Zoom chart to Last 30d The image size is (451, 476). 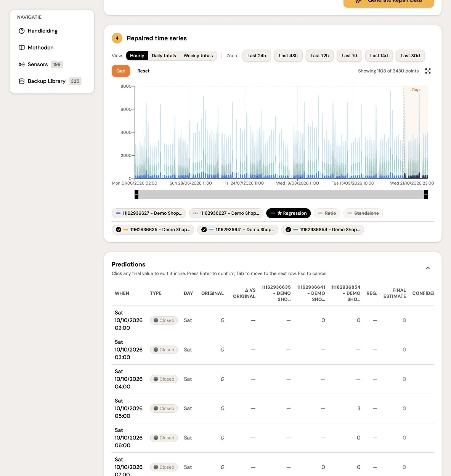coord(410,56)
